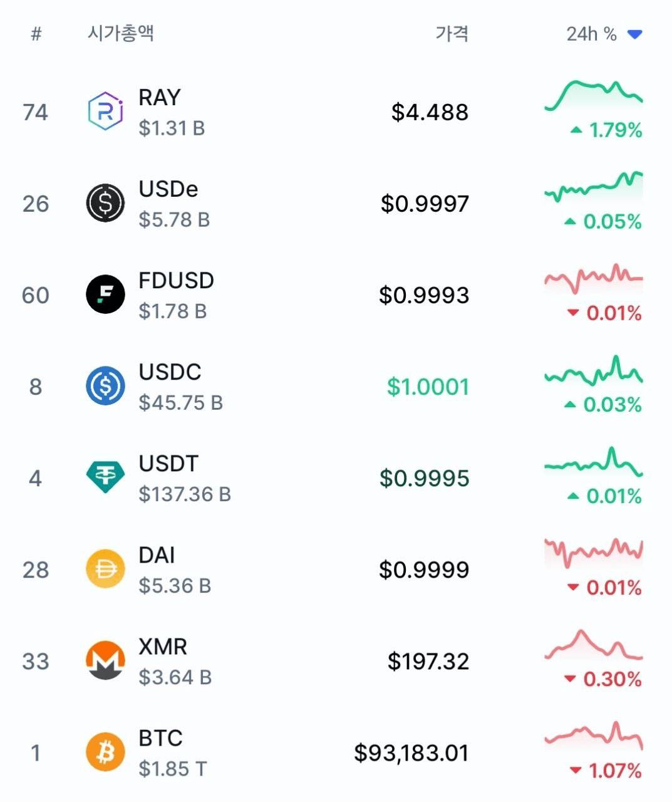Open the XMR coin name link

tap(163, 647)
